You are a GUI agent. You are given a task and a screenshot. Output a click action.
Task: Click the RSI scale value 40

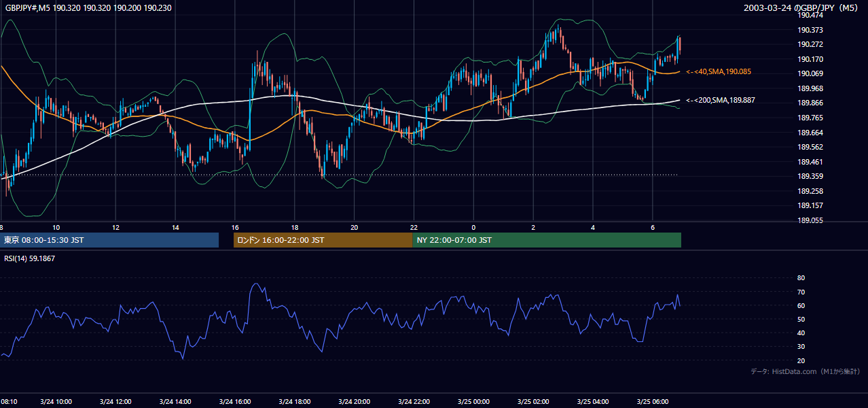(x=801, y=333)
